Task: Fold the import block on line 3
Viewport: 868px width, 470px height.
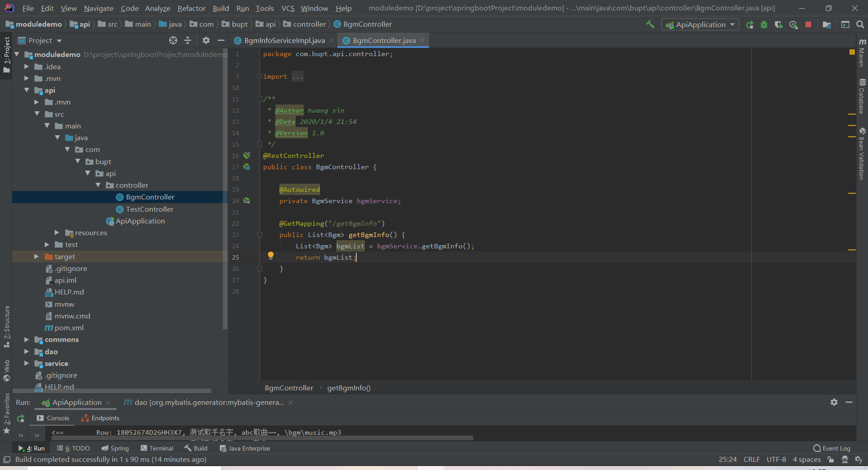Action: 259,76
